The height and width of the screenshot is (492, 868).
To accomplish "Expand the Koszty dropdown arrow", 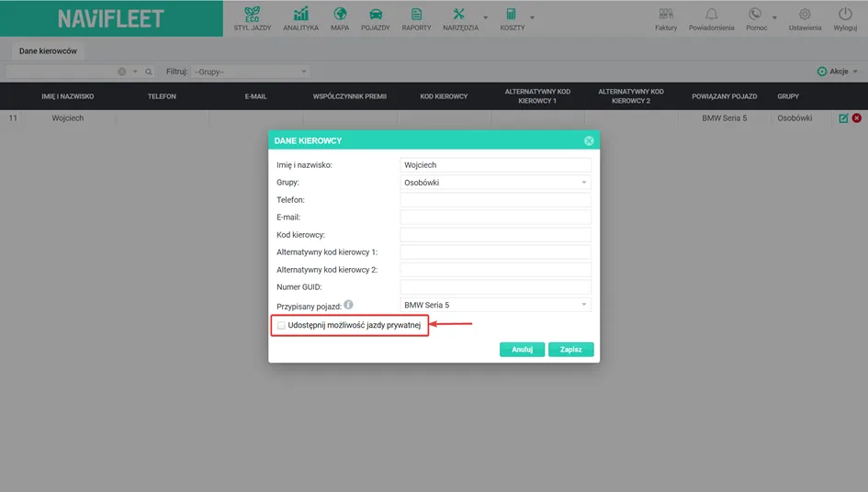I will 532,17.
